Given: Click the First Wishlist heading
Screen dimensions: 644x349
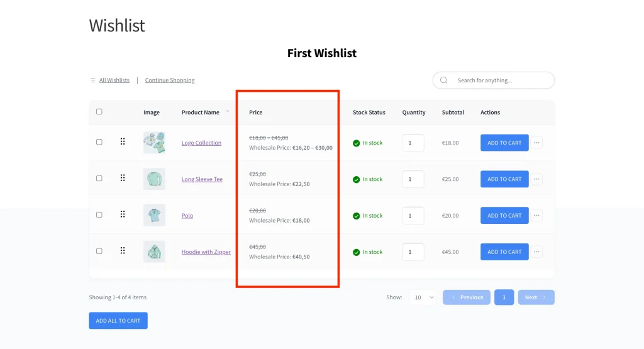Looking at the screenshot, I should click(x=322, y=53).
